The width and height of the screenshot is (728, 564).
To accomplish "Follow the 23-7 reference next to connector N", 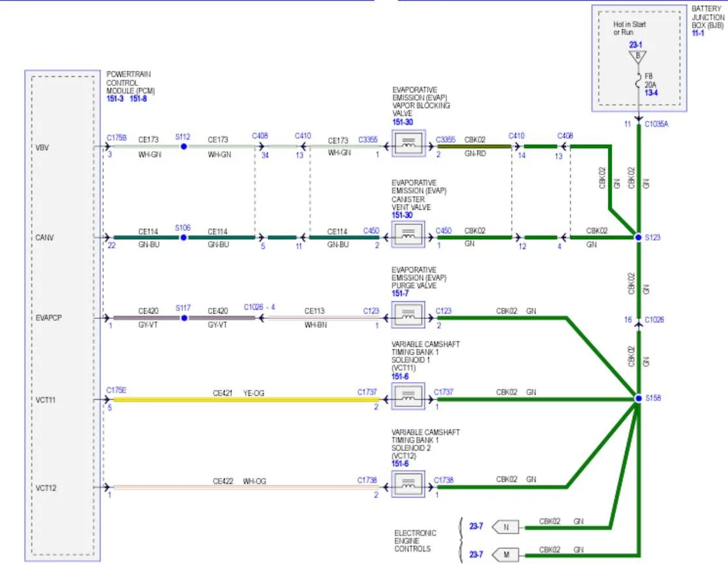I will (x=476, y=526).
